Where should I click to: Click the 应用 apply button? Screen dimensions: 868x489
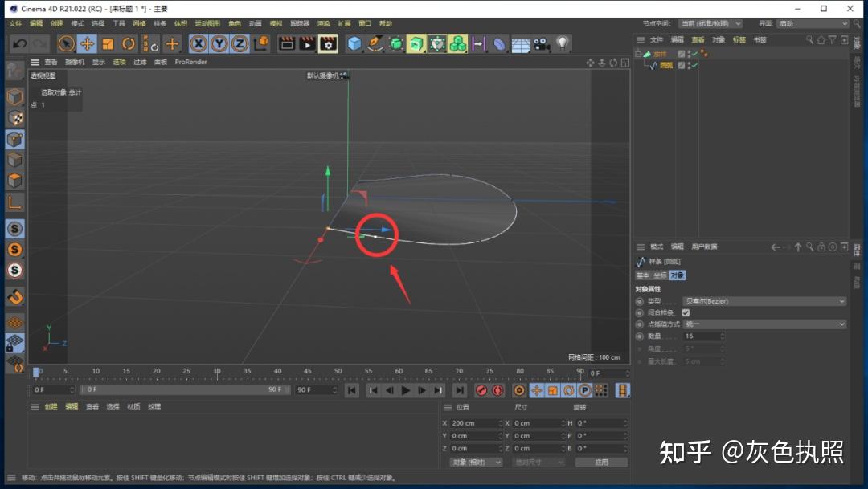601,463
